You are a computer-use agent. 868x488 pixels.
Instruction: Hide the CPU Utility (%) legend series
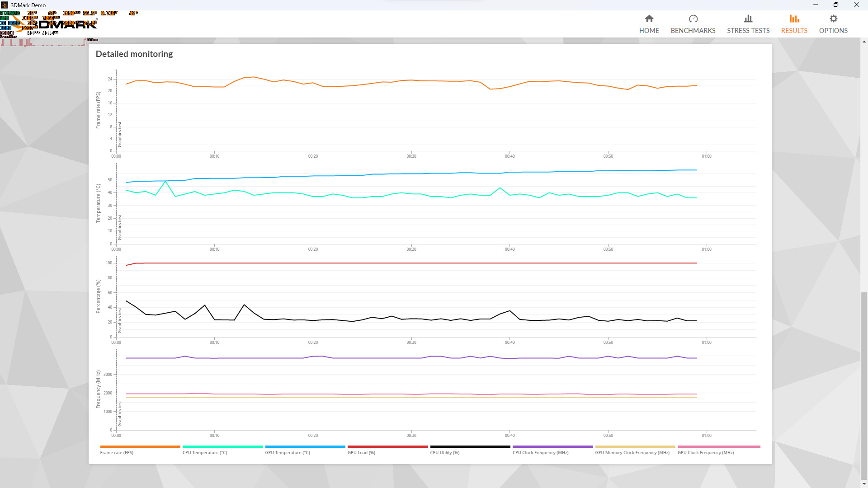444,452
